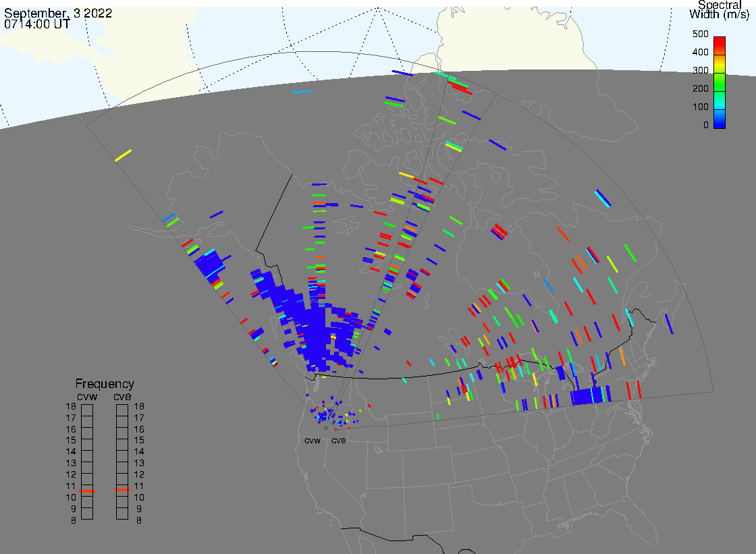The height and width of the screenshot is (554, 756).
Task: Click the date text 'September, 3 2022'
Action: coord(58,13)
